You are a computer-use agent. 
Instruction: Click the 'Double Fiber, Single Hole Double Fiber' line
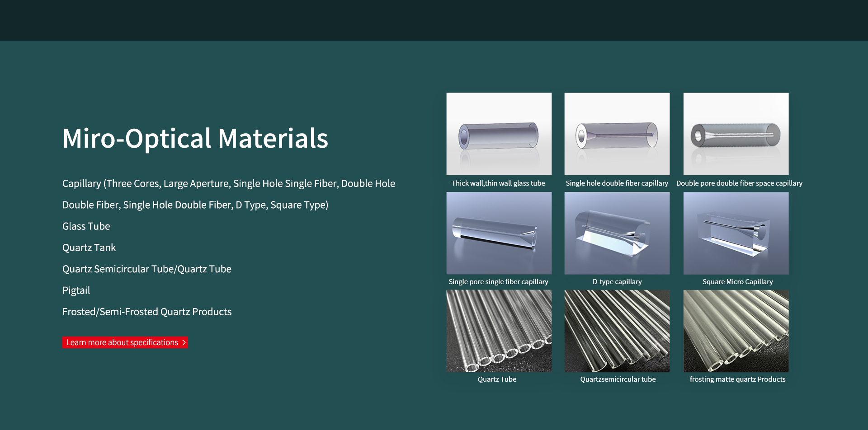pyautogui.click(x=195, y=205)
